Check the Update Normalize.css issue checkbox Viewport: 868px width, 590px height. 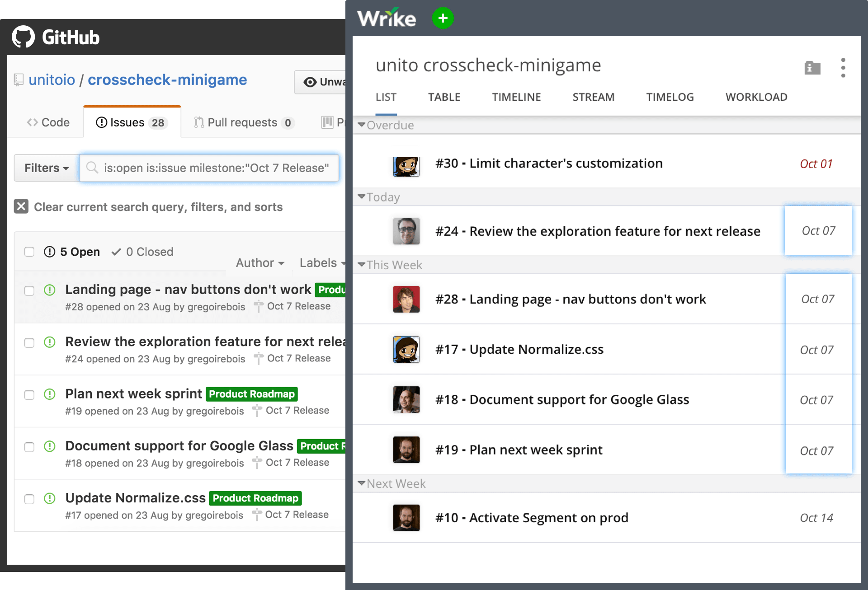tap(29, 499)
